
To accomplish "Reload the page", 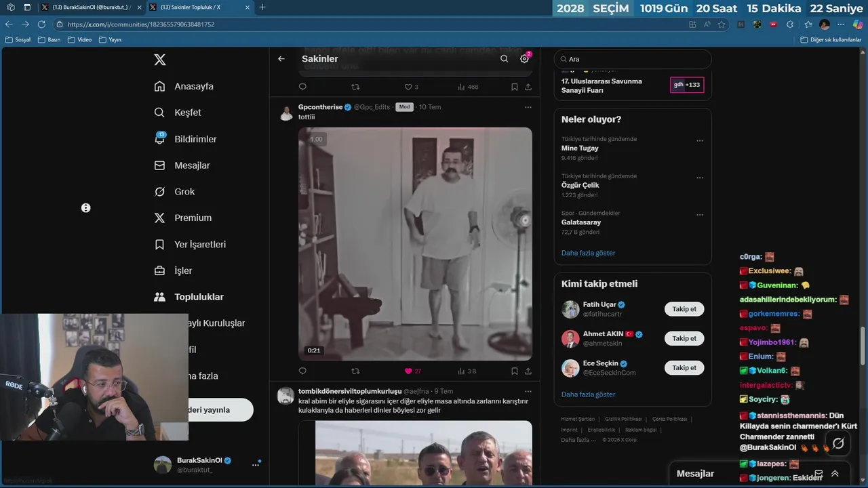I will coord(41,24).
